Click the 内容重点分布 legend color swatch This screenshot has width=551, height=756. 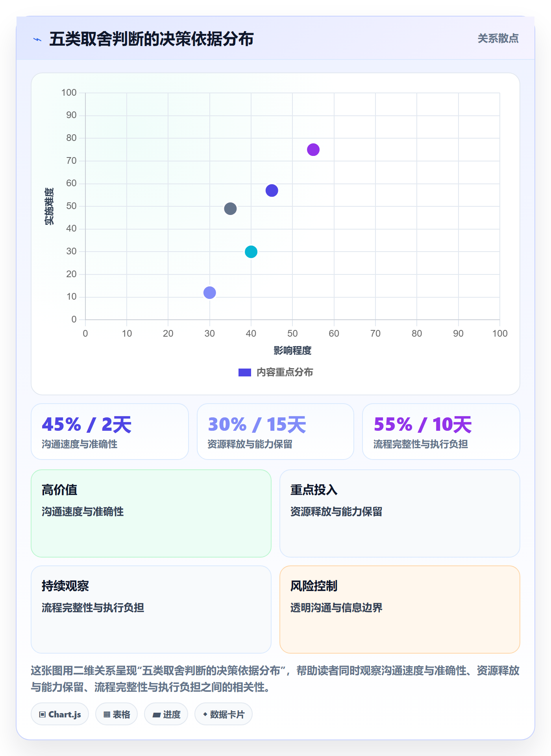(x=245, y=372)
